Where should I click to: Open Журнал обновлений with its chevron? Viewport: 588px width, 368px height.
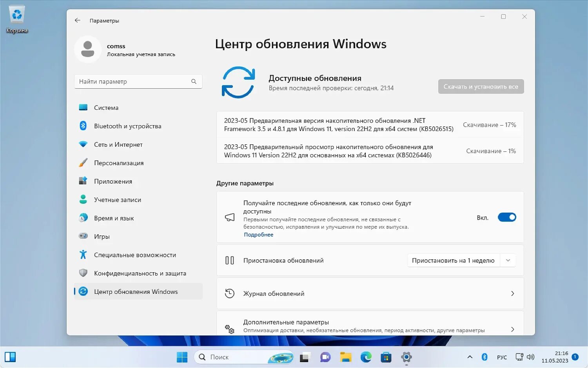click(x=513, y=293)
